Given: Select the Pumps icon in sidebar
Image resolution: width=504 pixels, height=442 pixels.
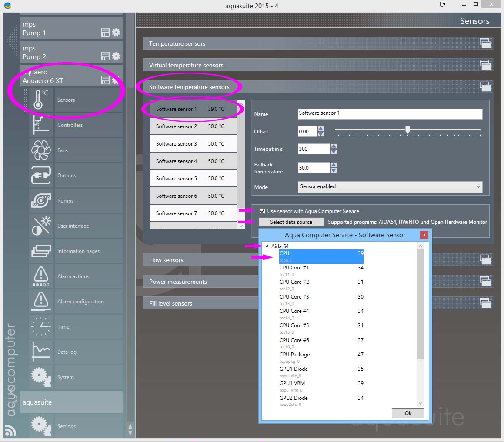Looking at the screenshot, I should 41,201.
